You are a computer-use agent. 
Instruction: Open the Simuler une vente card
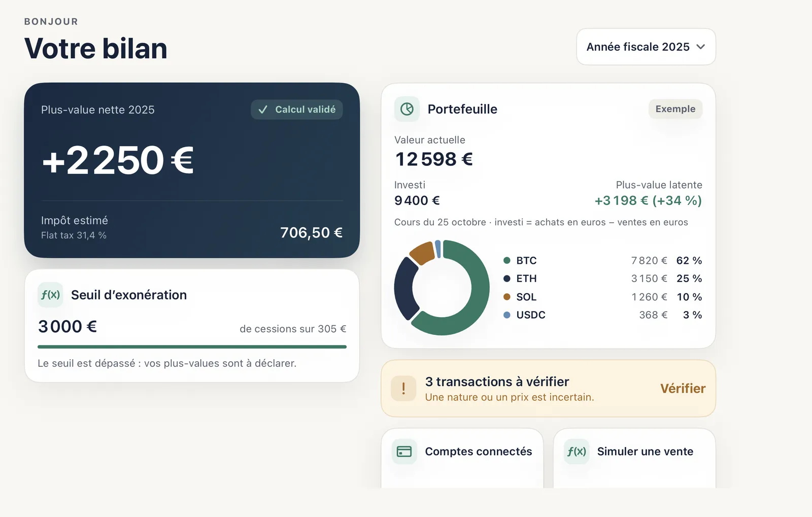click(x=634, y=458)
